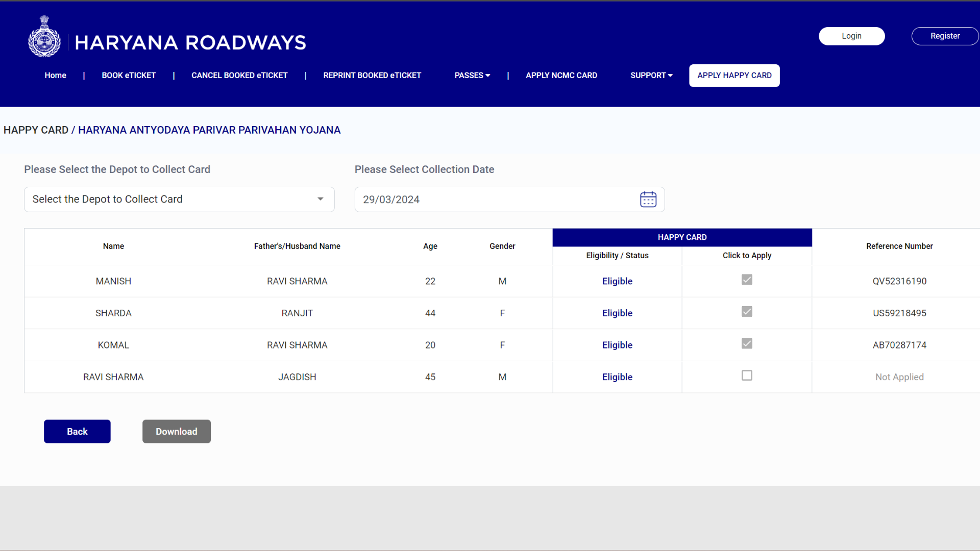Click Eligible status for JAGDISH's son row
The width and height of the screenshot is (980, 551).
tap(617, 377)
